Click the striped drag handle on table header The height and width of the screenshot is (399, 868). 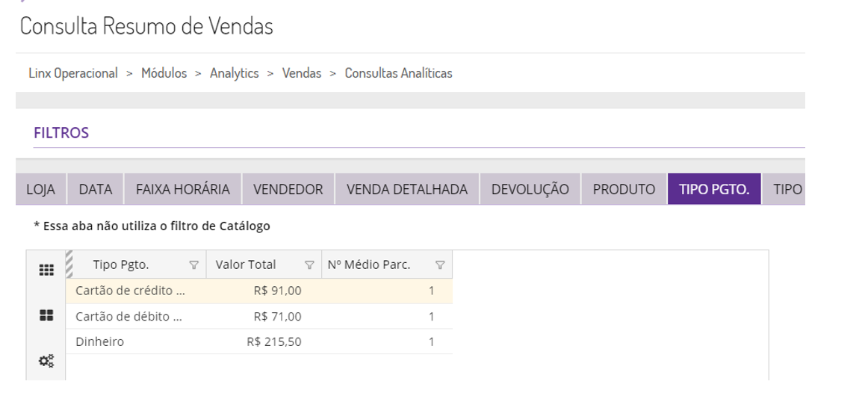71,264
